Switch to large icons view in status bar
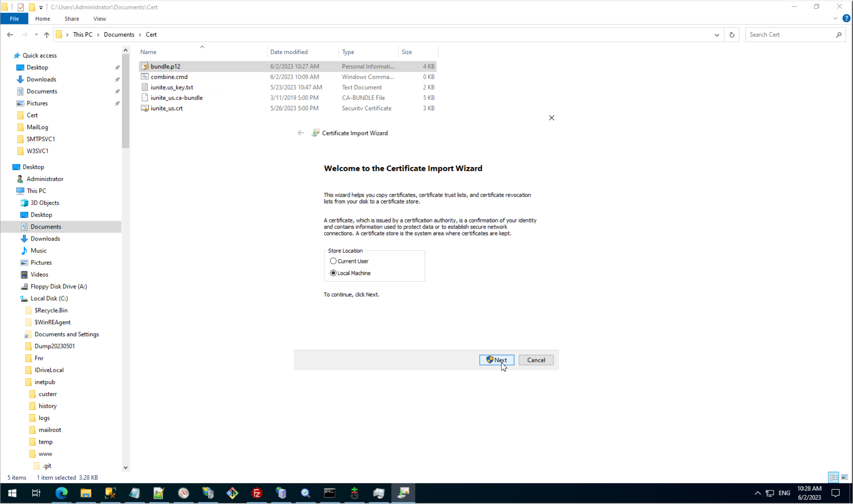This screenshot has height=504, width=853. 844,477
